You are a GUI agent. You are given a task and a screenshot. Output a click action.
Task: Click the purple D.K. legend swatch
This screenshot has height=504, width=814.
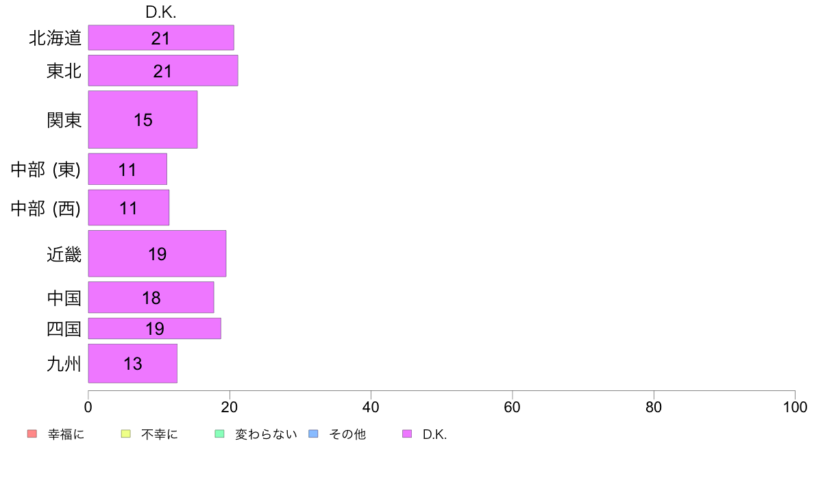tap(407, 433)
